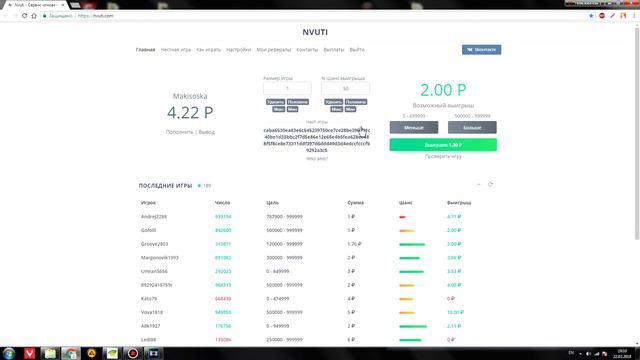The image size is (640, 360).
Task: Set maximum chance with Макс under Шанс
Action: coord(337,109)
